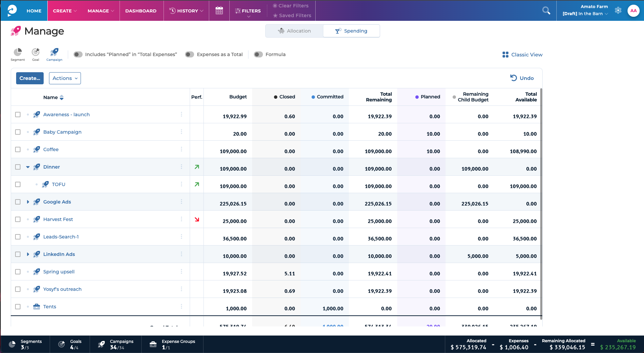The height and width of the screenshot is (353, 644).
Task: Click Campaigns rocket icon in footer
Action: pos(101,344)
